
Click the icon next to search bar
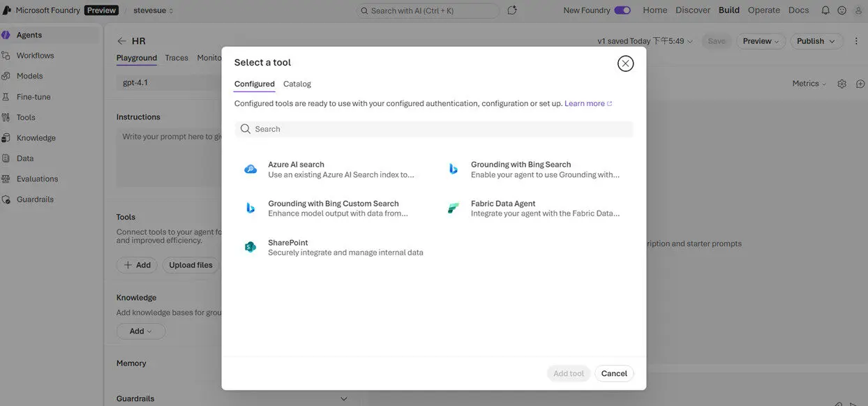(x=512, y=10)
